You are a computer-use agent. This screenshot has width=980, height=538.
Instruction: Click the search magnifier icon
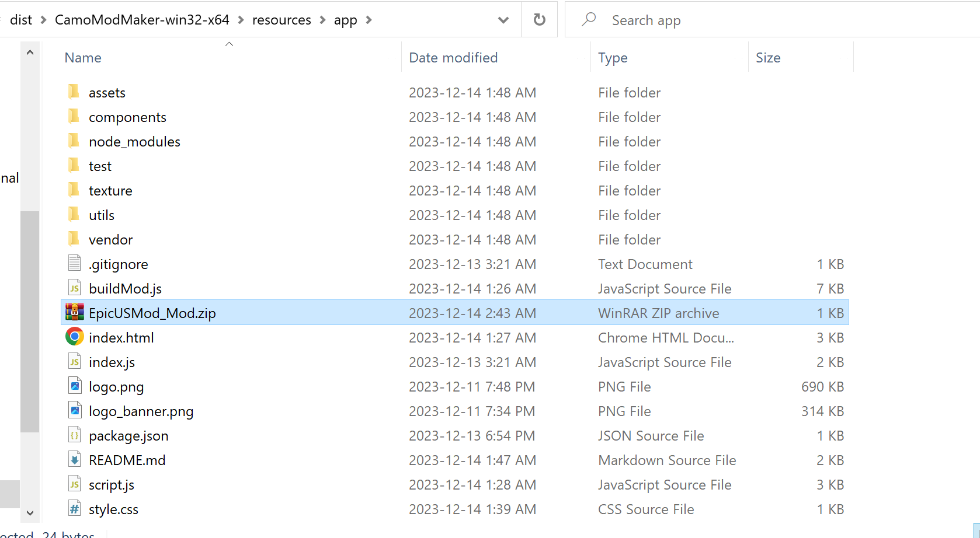click(x=589, y=19)
